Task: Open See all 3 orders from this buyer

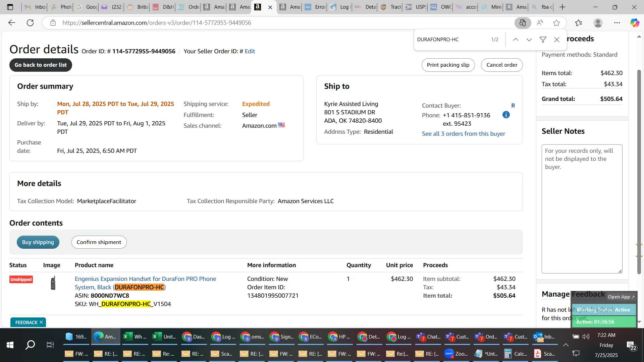Action: [x=463, y=134]
